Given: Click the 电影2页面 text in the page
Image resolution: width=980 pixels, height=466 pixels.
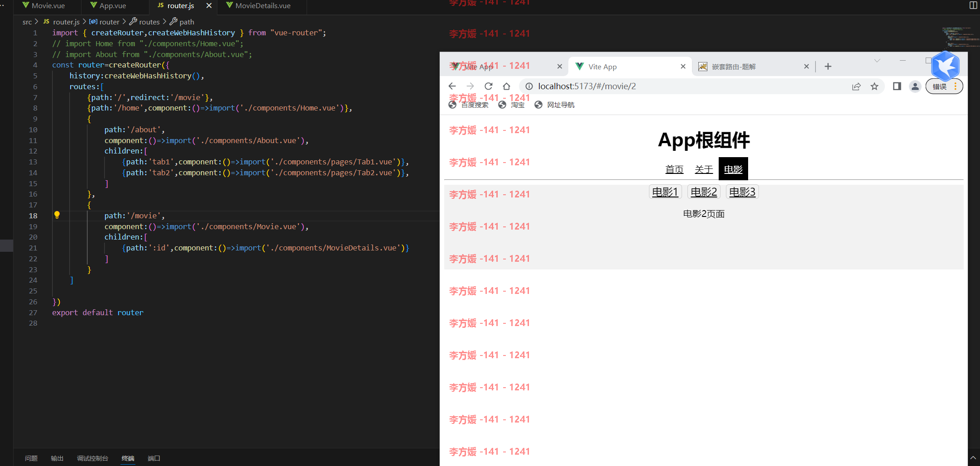Looking at the screenshot, I should click(x=704, y=214).
